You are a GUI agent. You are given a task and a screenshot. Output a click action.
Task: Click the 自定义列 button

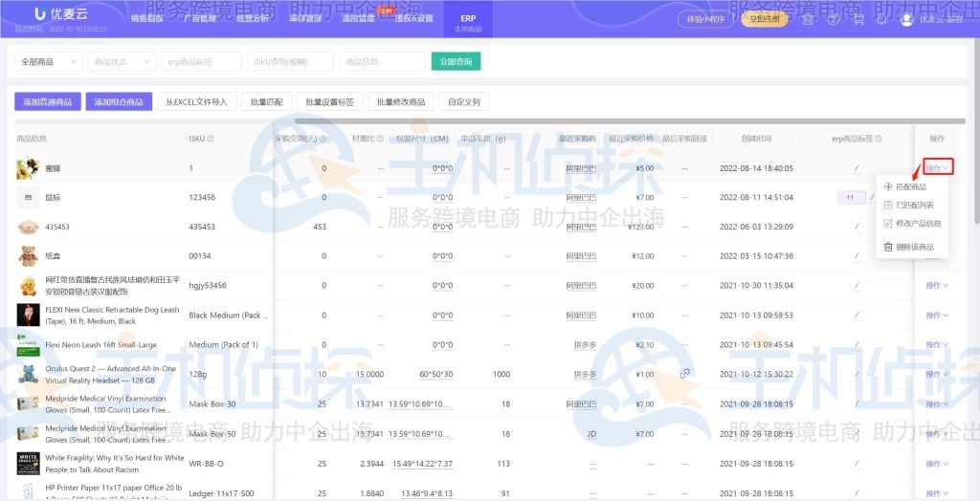point(464,101)
